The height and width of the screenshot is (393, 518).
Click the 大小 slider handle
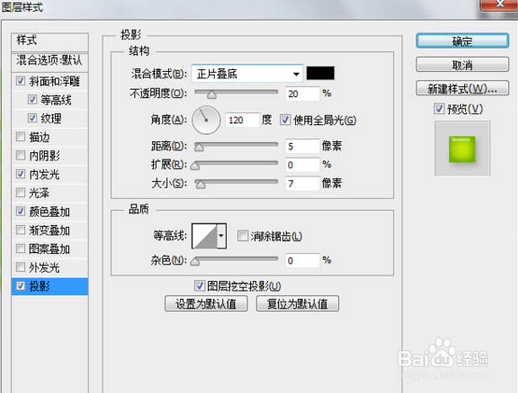click(x=200, y=184)
